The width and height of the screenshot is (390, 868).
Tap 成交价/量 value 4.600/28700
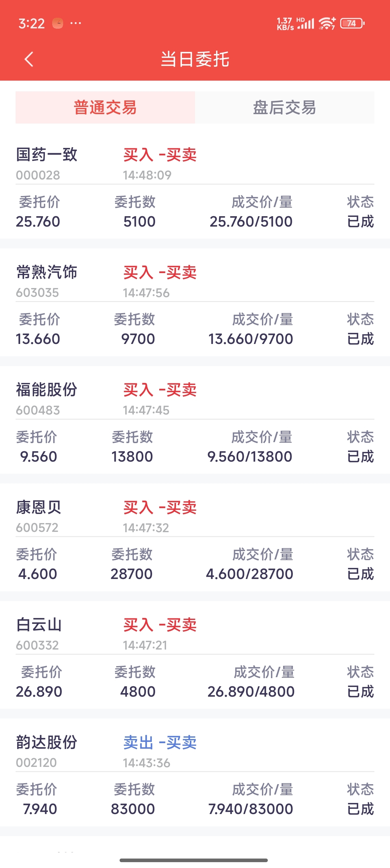(250, 574)
